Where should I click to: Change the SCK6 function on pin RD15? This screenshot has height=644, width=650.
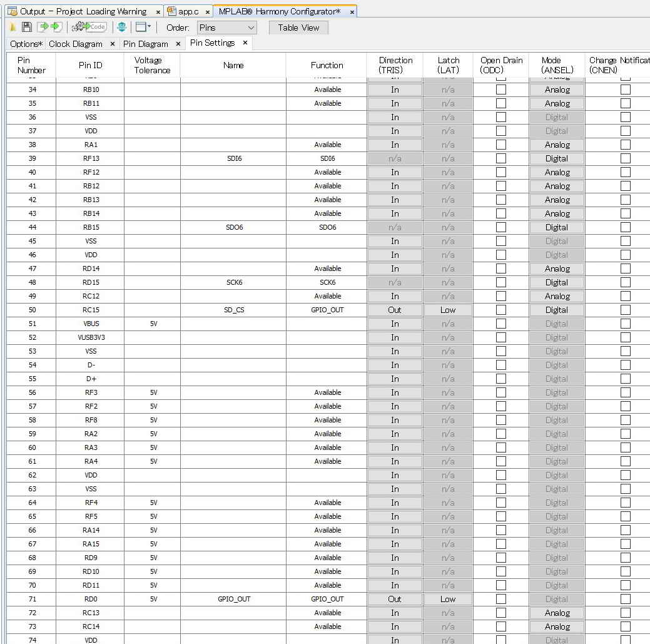[x=327, y=282]
